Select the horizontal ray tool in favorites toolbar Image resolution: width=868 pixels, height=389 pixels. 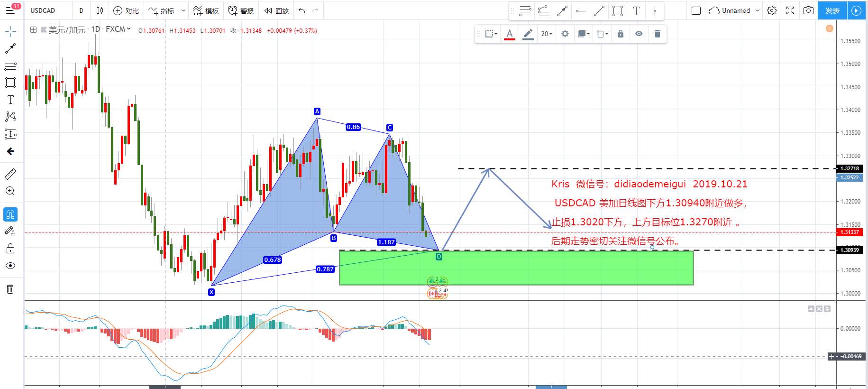pos(581,11)
